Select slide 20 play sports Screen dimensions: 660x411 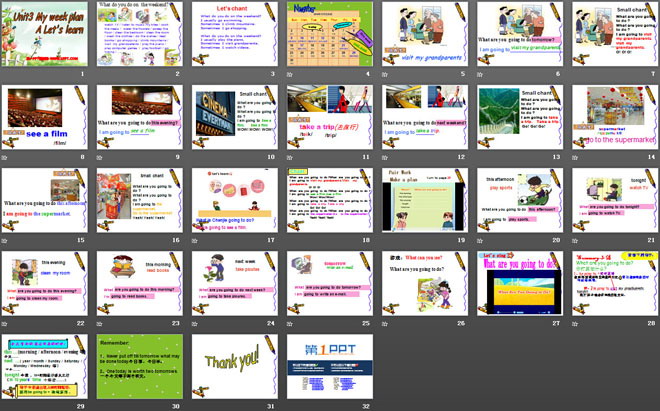point(520,200)
